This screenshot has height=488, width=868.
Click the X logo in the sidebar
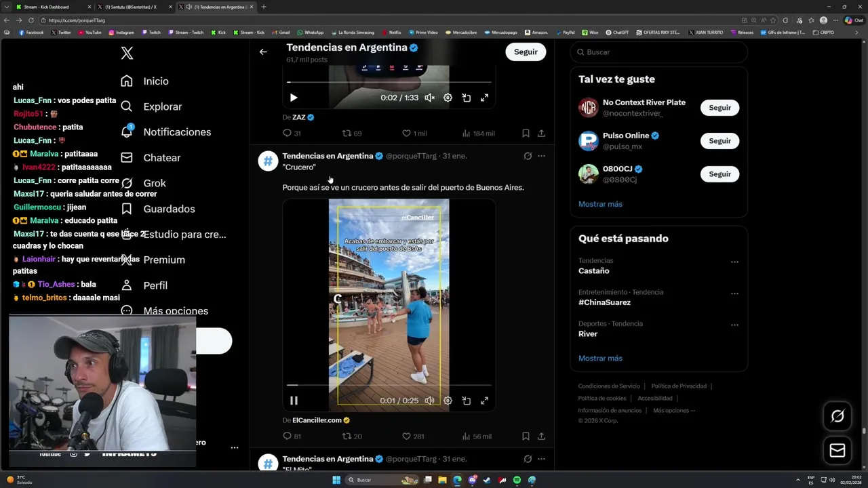tap(127, 53)
